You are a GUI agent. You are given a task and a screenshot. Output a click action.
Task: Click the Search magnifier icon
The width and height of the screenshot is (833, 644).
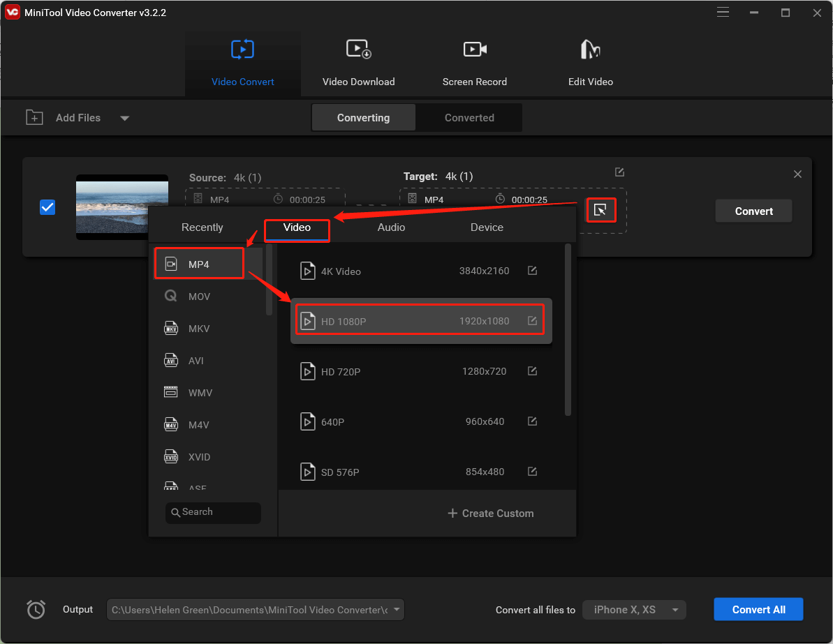(x=175, y=512)
